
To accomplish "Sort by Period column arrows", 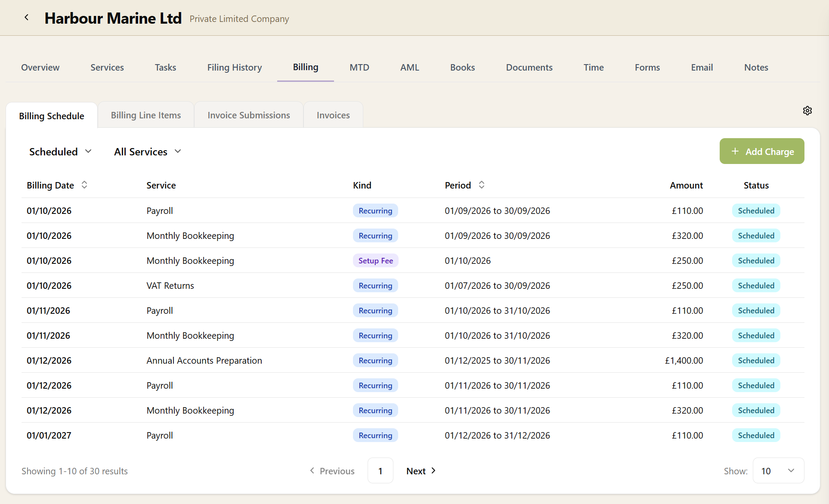I will (x=482, y=185).
